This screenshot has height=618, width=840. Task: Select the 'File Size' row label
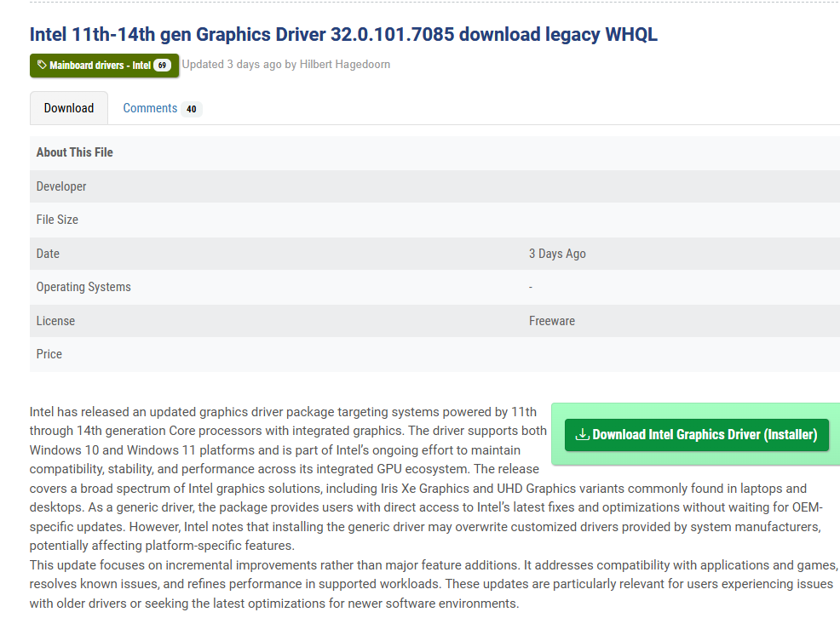pyautogui.click(x=57, y=220)
